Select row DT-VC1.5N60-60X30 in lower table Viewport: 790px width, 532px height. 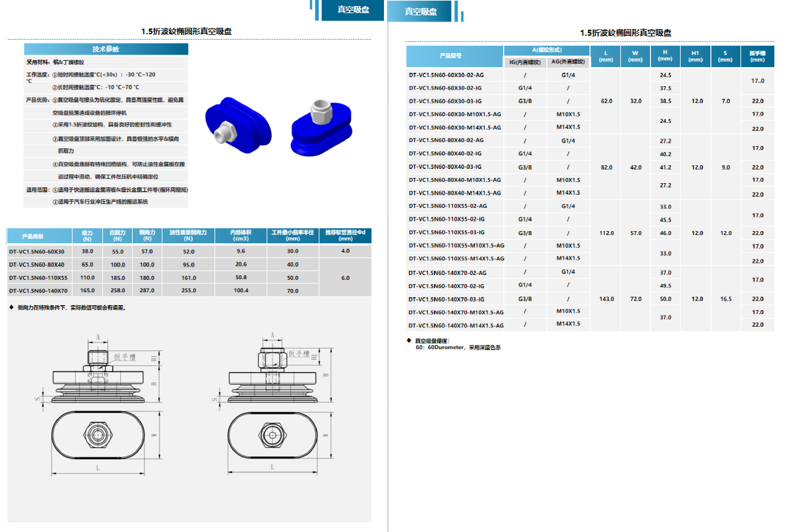(37, 252)
